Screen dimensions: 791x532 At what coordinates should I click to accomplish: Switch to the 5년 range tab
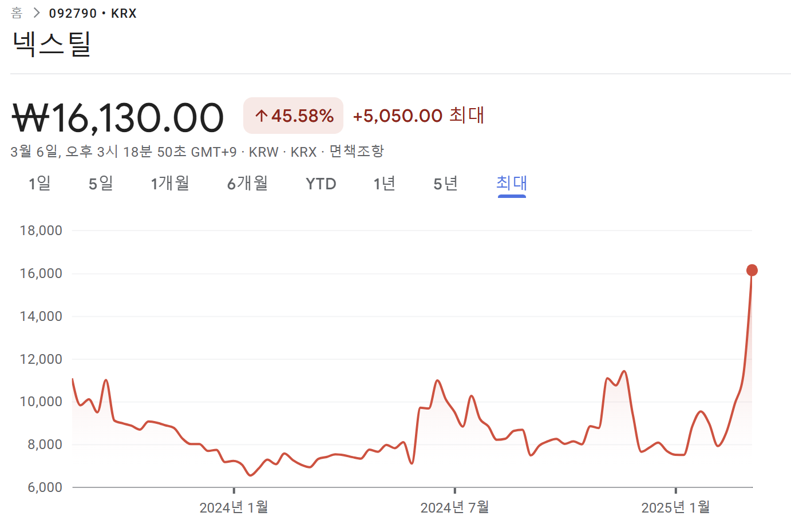click(445, 184)
